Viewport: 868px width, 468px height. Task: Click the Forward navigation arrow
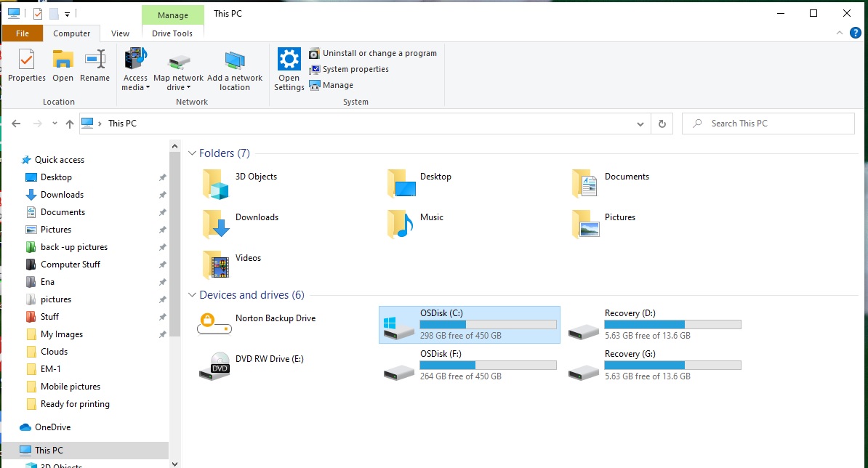pyautogui.click(x=37, y=124)
